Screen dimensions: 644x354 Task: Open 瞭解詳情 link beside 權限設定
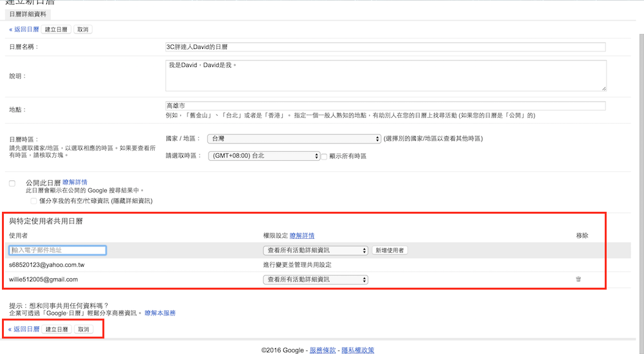point(302,236)
